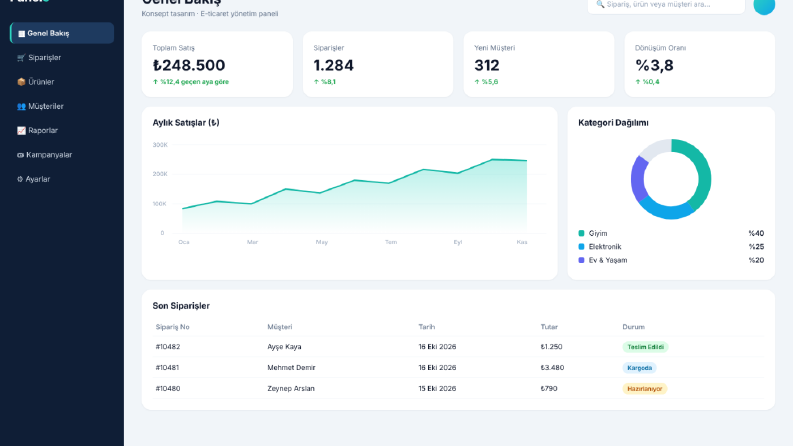
Task: Click the ₺3.480 amount cell
Action: coord(552,368)
